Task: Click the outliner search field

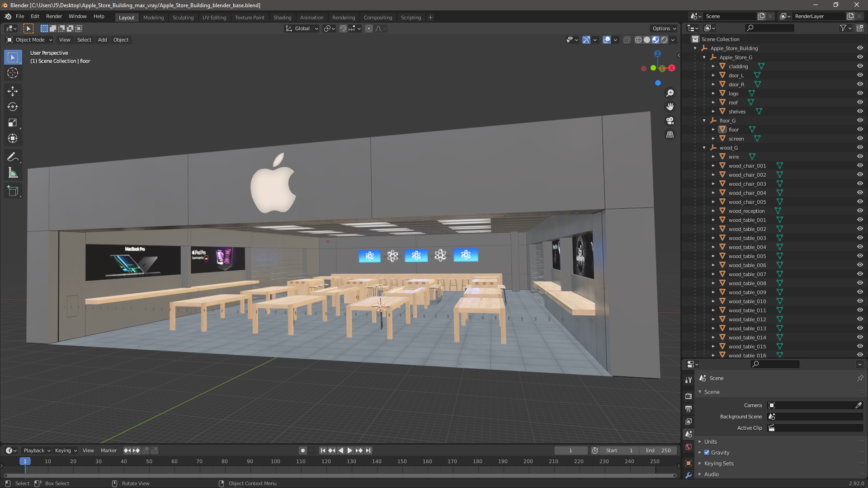Action: pos(769,28)
